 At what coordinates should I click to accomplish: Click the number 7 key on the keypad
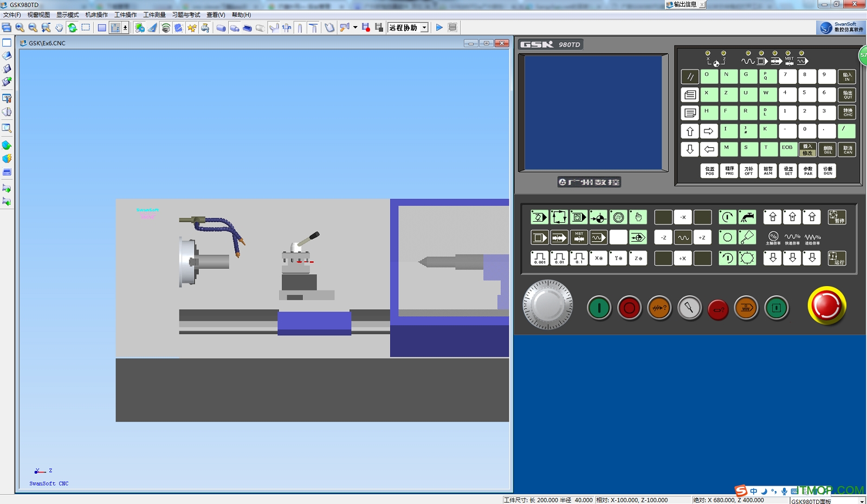(787, 76)
